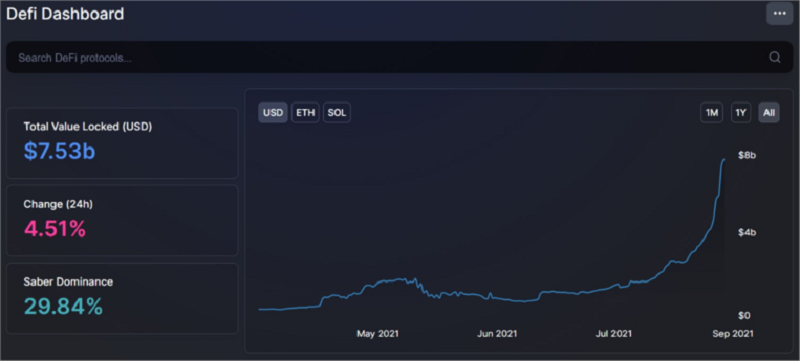Switch chart currency to ETH
The height and width of the screenshot is (361, 800).
(x=306, y=113)
